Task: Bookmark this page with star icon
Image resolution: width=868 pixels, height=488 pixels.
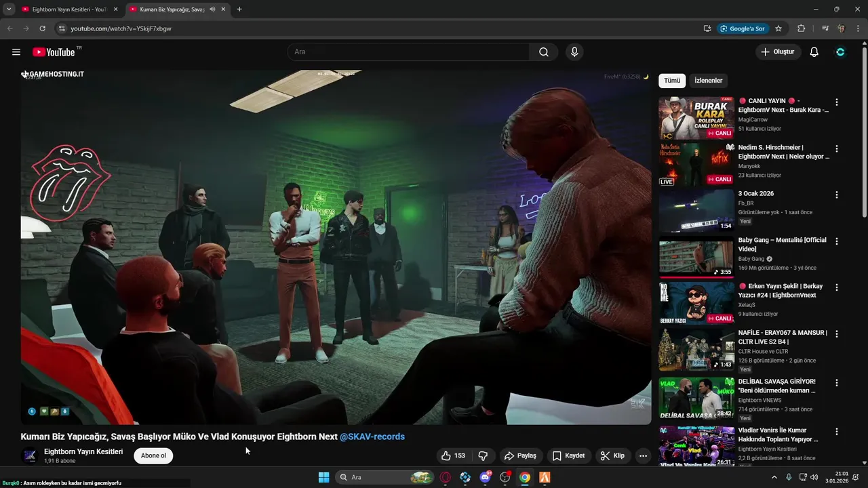Action: [778, 28]
